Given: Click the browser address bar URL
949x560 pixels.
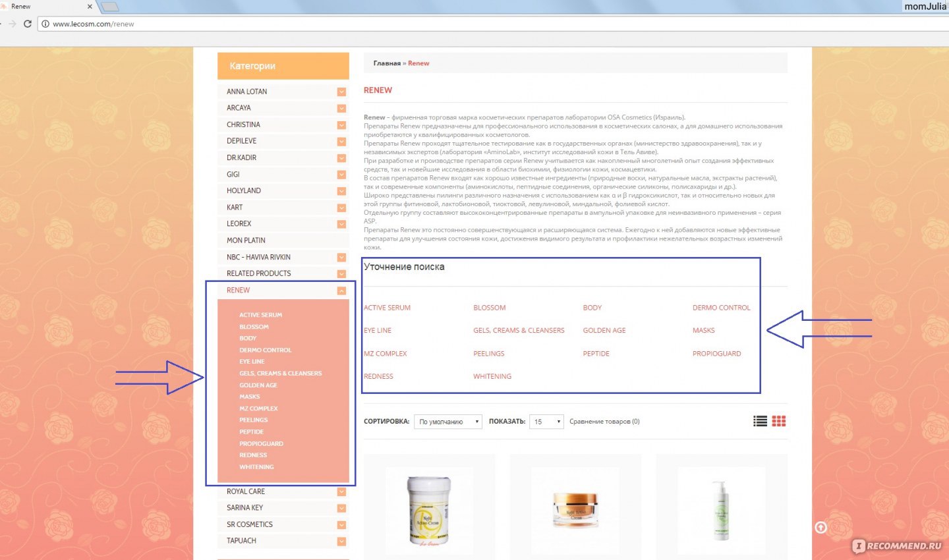Looking at the screenshot, I should (x=94, y=24).
